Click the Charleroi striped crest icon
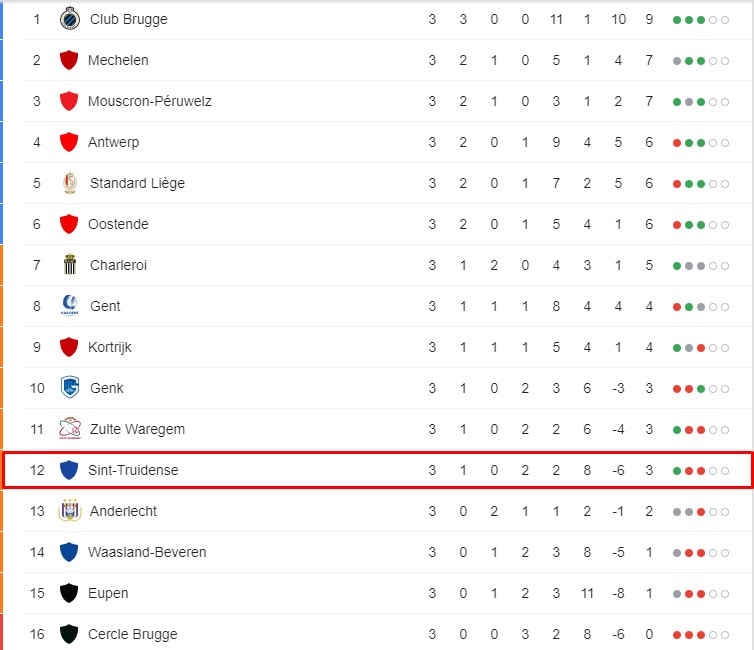 pyautogui.click(x=70, y=264)
